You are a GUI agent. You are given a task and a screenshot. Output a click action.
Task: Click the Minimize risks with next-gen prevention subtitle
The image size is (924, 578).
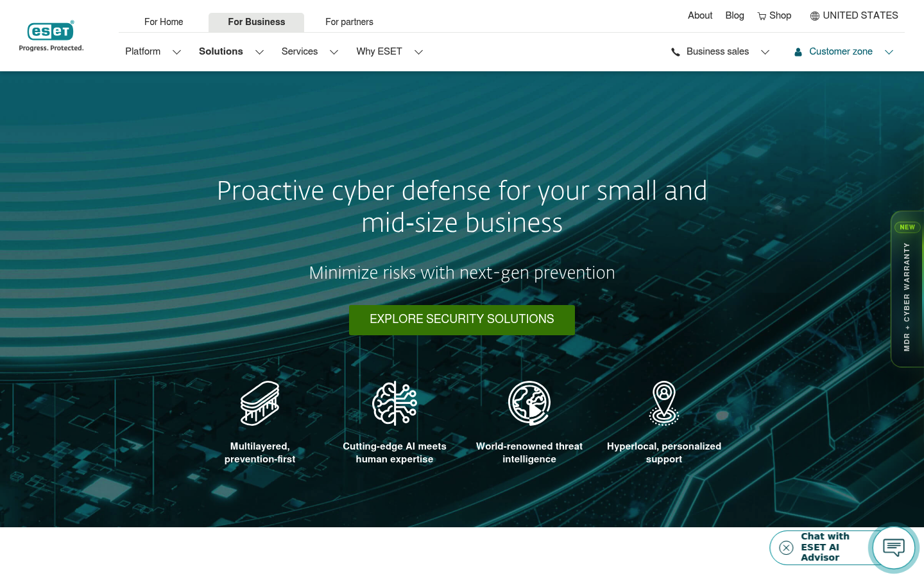pos(462,273)
